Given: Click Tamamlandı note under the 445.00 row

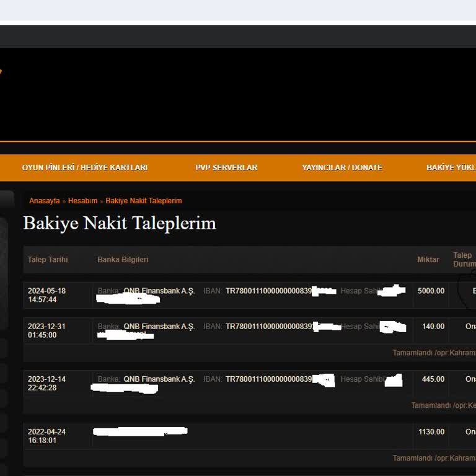Looking at the screenshot, I should tap(444, 405).
